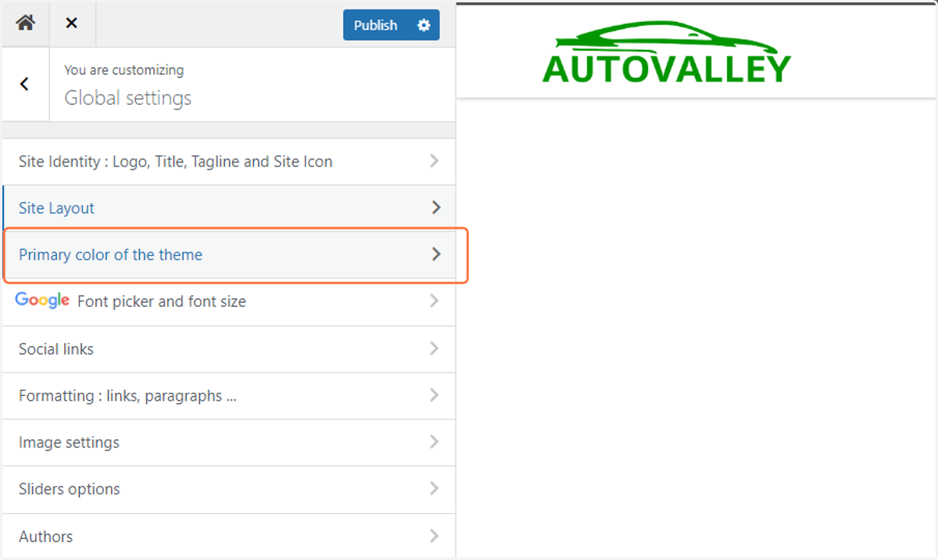The height and width of the screenshot is (560, 938).
Task: Open Formatting : links, paragraphs section
Action: coord(228,396)
